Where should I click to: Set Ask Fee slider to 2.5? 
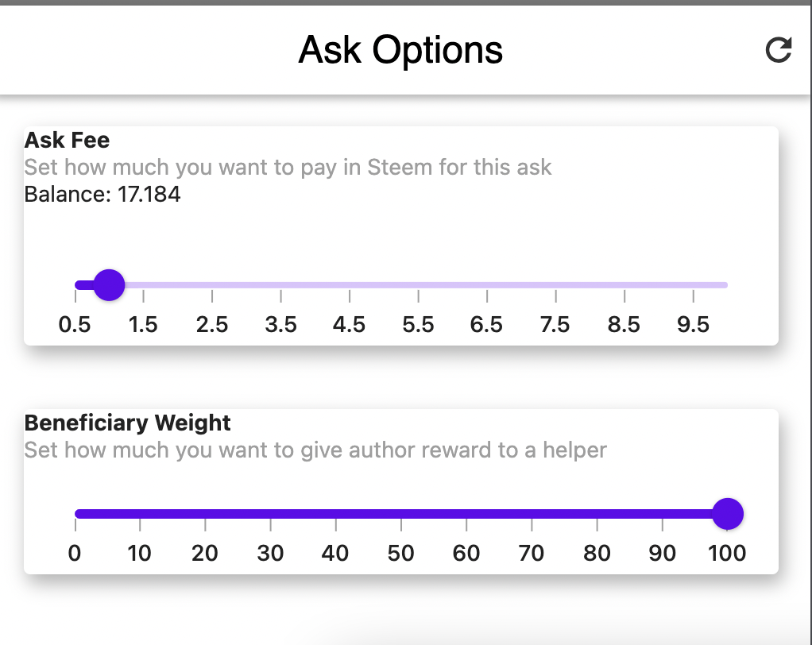tap(212, 284)
